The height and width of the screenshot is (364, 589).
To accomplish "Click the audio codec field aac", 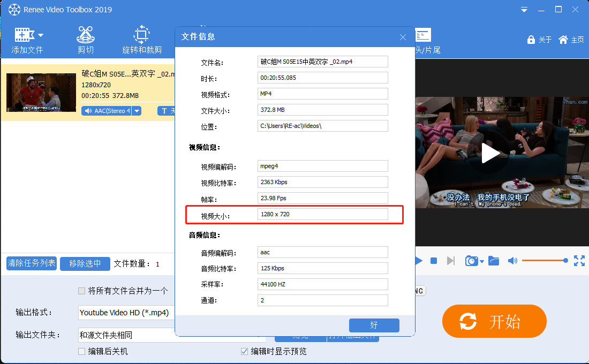I will (x=323, y=252).
